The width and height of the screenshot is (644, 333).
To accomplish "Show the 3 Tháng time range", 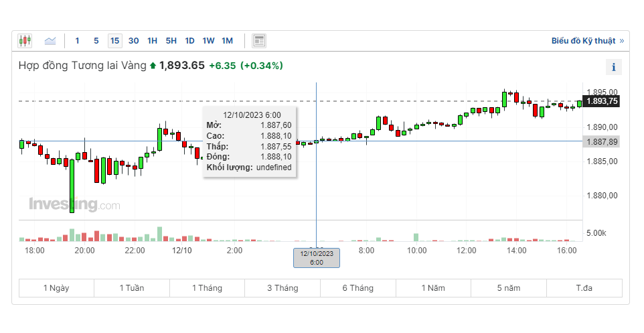I will 283,288.
